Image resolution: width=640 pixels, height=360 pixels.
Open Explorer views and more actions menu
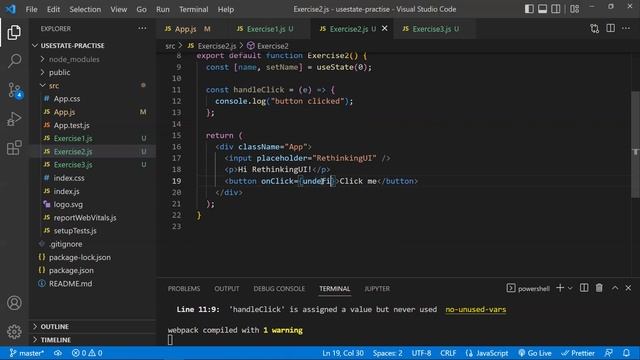tap(142, 29)
